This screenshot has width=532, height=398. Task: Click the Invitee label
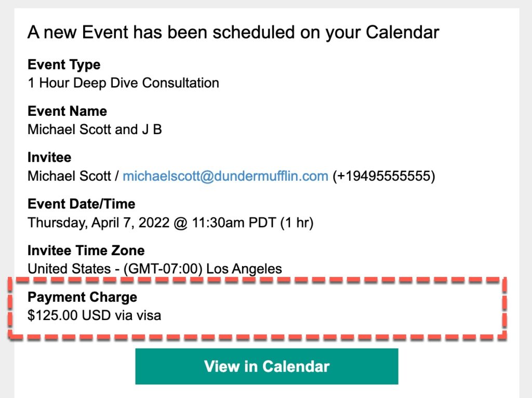click(49, 157)
